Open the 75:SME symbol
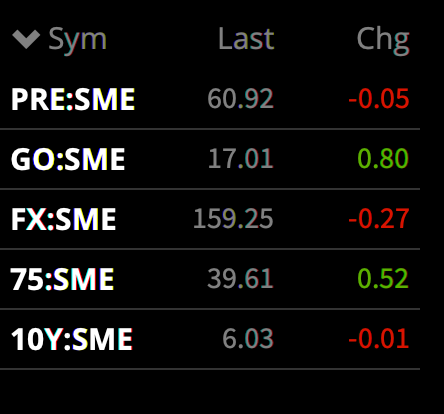The image size is (444, 414). pos(62,279)
